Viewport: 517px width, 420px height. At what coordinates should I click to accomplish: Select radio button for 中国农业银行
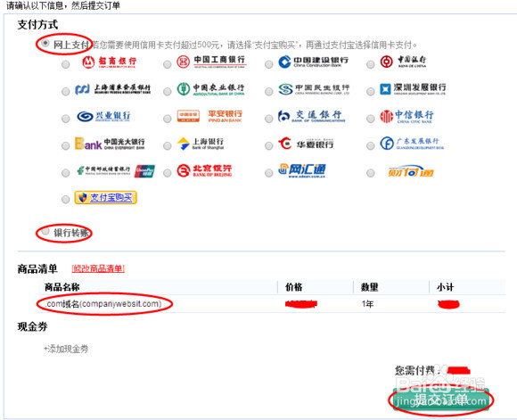pyautogui.click(x=168, y=91)
